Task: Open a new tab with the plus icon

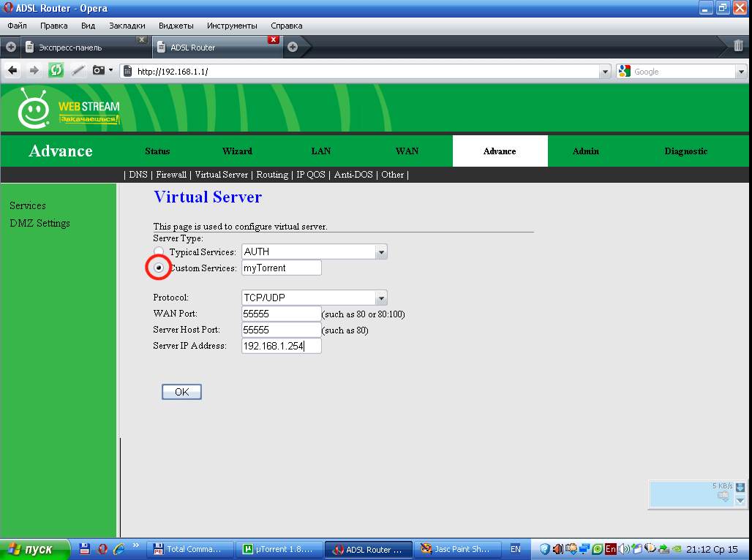Action: pos(293,47)
